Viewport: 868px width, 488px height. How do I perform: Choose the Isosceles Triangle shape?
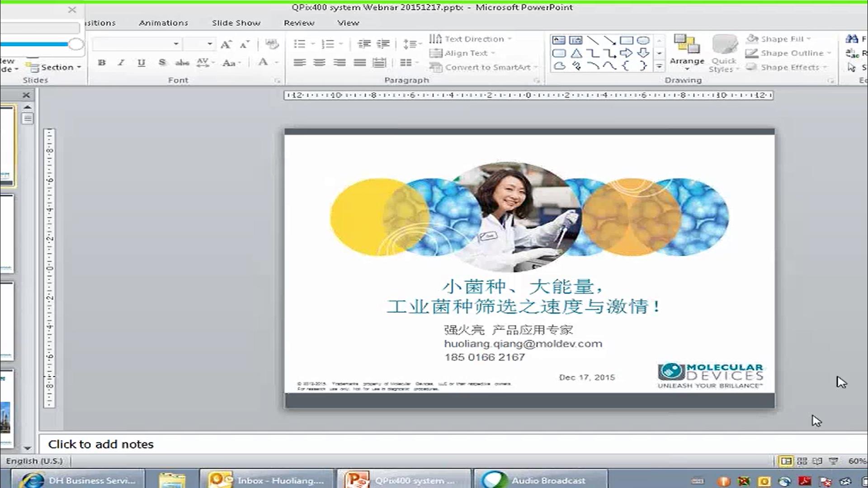click(576, 53)
